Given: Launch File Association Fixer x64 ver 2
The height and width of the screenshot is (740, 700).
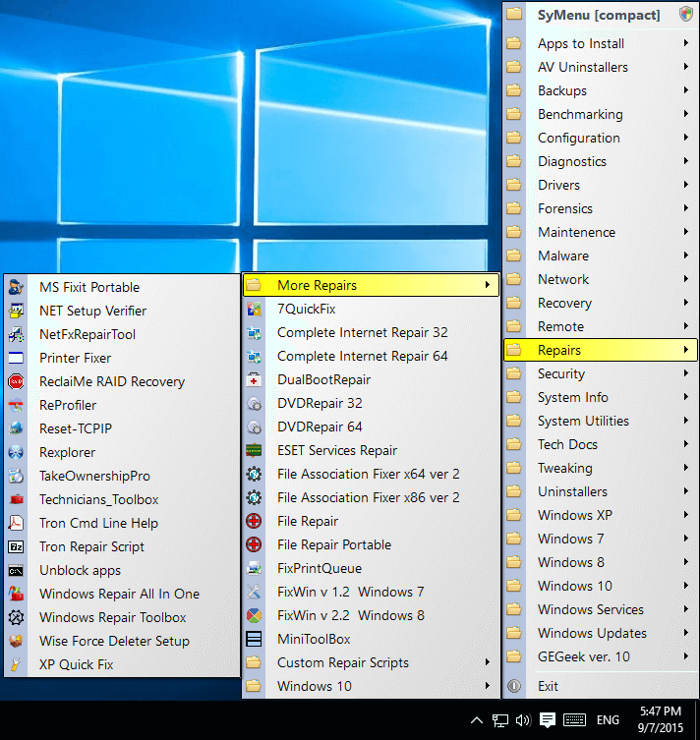Looking at the screenshot, I should coord(371,474).
